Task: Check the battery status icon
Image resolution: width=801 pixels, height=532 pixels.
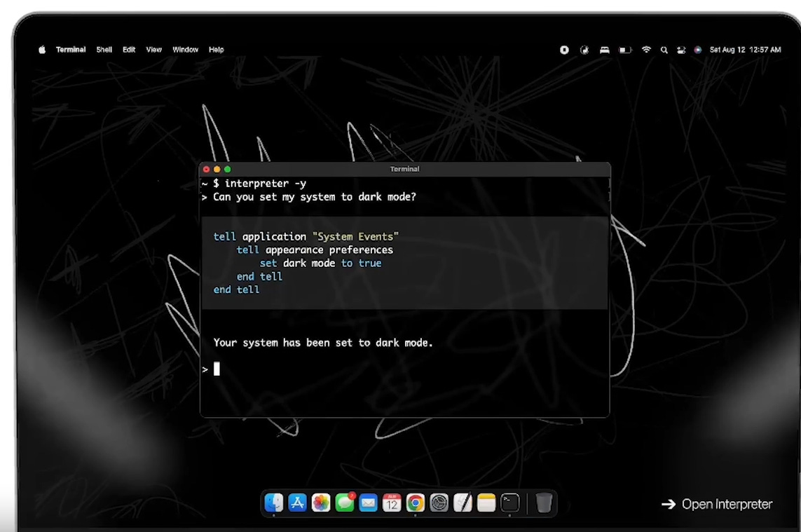Action: (625, 50)
